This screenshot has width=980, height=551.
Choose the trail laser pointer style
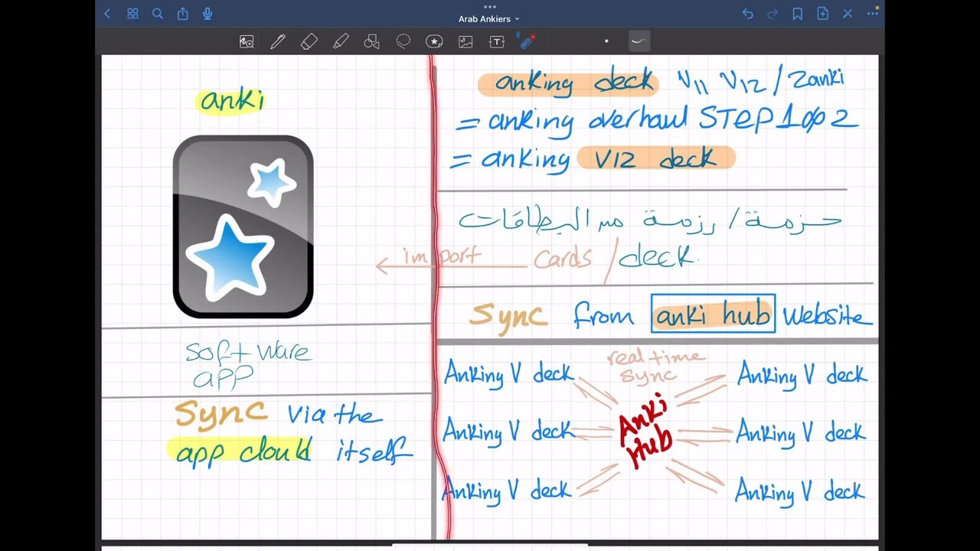639,41
